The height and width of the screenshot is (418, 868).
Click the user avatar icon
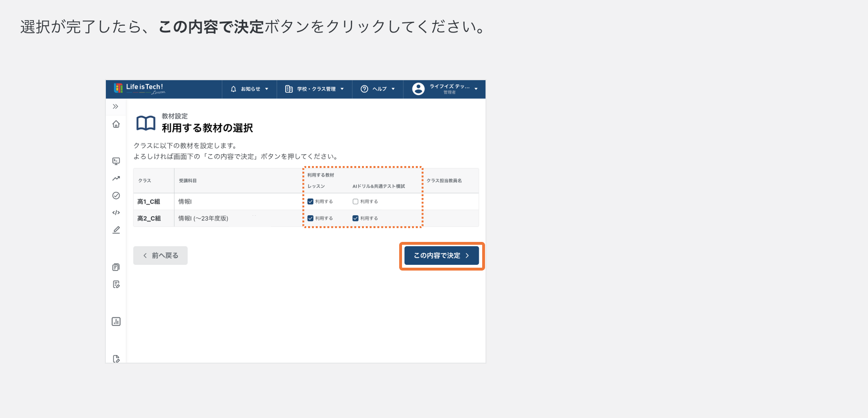tap(418, 89)
